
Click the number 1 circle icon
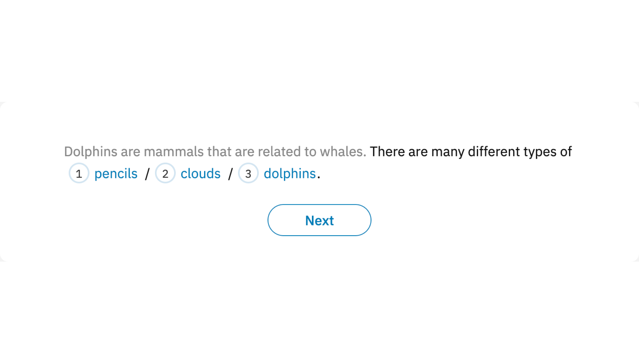pos(79,173)
